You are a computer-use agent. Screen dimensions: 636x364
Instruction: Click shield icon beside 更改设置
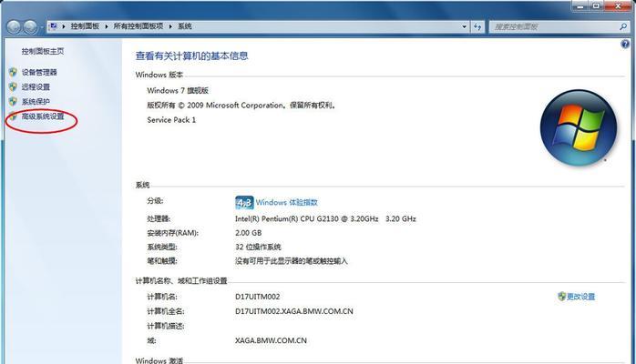(x=561, y=297)
